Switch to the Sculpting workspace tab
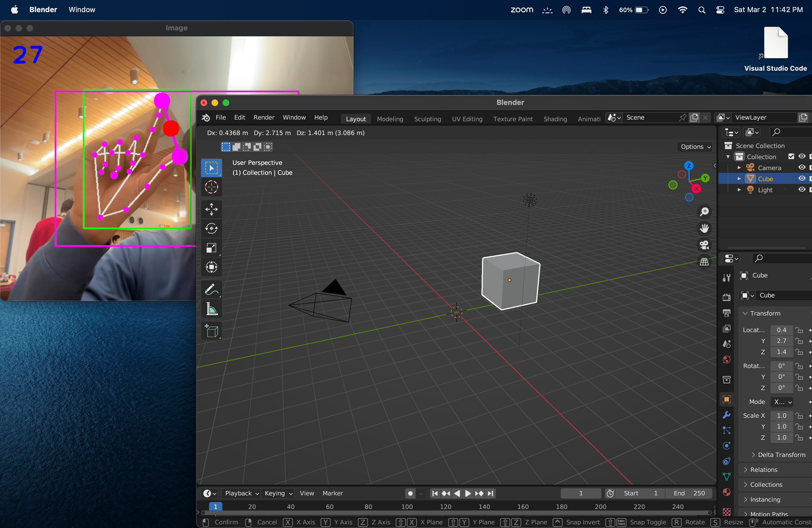This screenshot has height=528, width=812. click(x=427, y=119)
